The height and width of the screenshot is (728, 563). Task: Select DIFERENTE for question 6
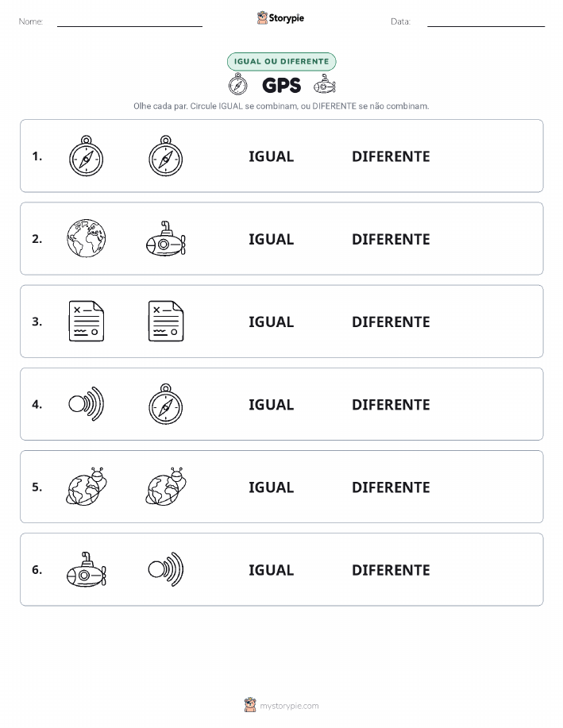point(391,570)
